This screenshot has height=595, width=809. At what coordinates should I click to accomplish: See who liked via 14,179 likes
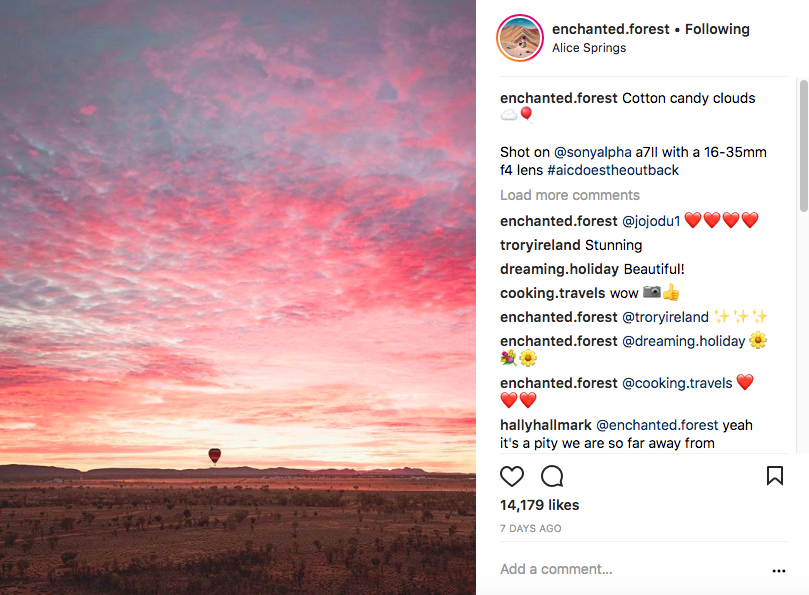pyautogui.click(x=539, y=505)
